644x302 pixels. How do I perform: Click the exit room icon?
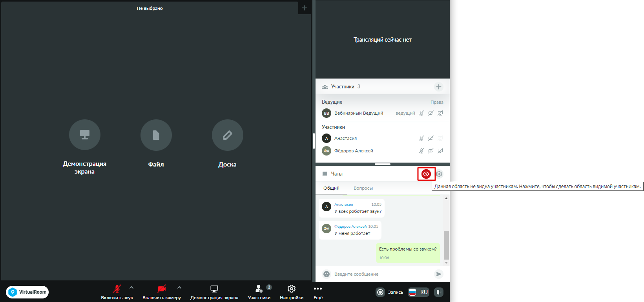tap(439, 292)
